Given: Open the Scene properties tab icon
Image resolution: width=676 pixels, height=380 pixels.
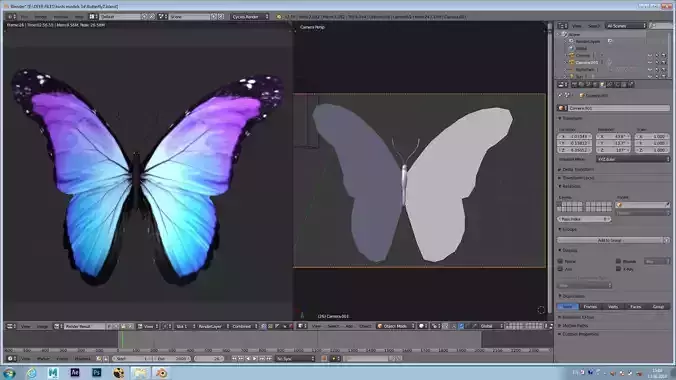Looking at the screenshot, I should click(x=588, y=85).
